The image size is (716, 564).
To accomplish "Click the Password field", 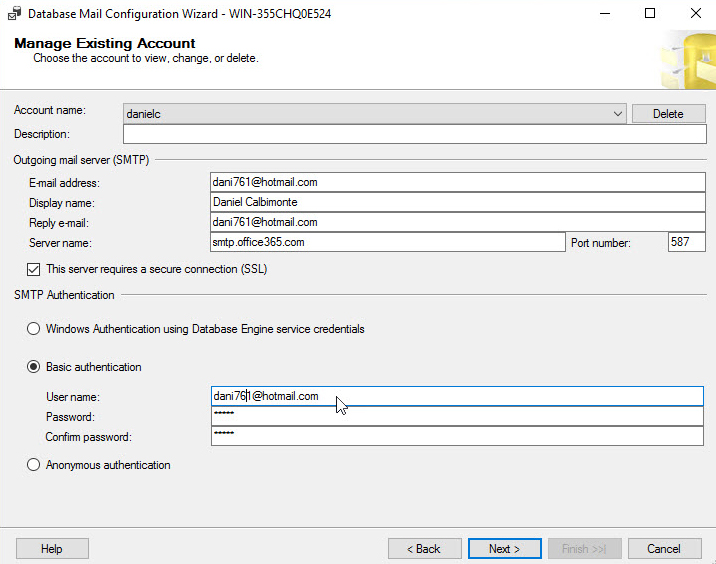I will point(458,416).
